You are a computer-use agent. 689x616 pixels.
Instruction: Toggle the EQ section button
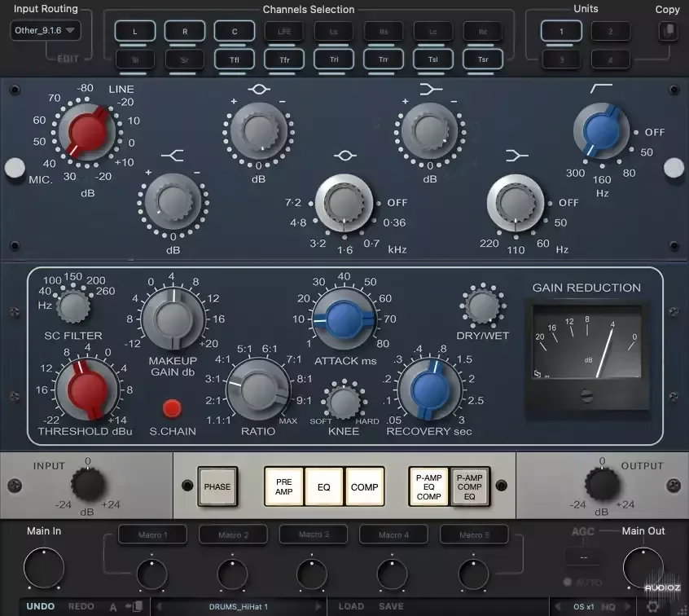point(324,486)
